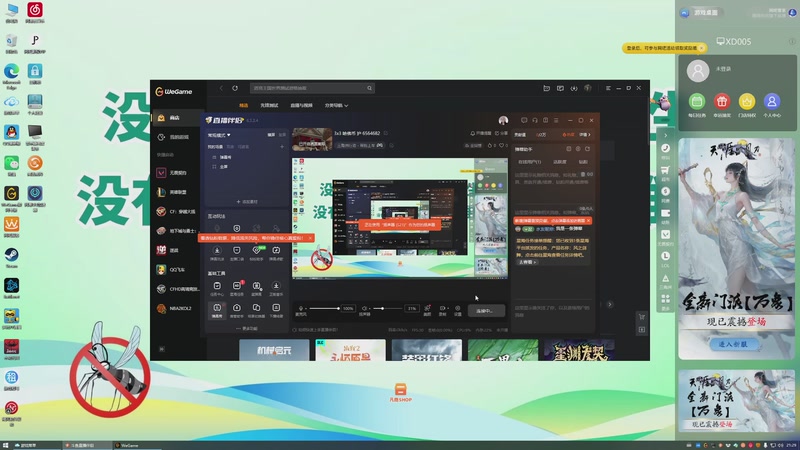Select NBA2KOL2 in WeGame sidebar
This screenshot has width=800, height=450.
click(177, 308)
